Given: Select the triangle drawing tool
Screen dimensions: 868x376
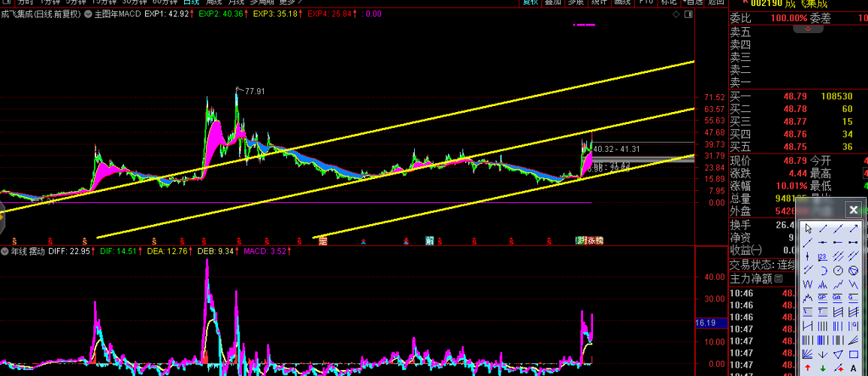Looking at the screenshot, I should (x=837, y=354).
